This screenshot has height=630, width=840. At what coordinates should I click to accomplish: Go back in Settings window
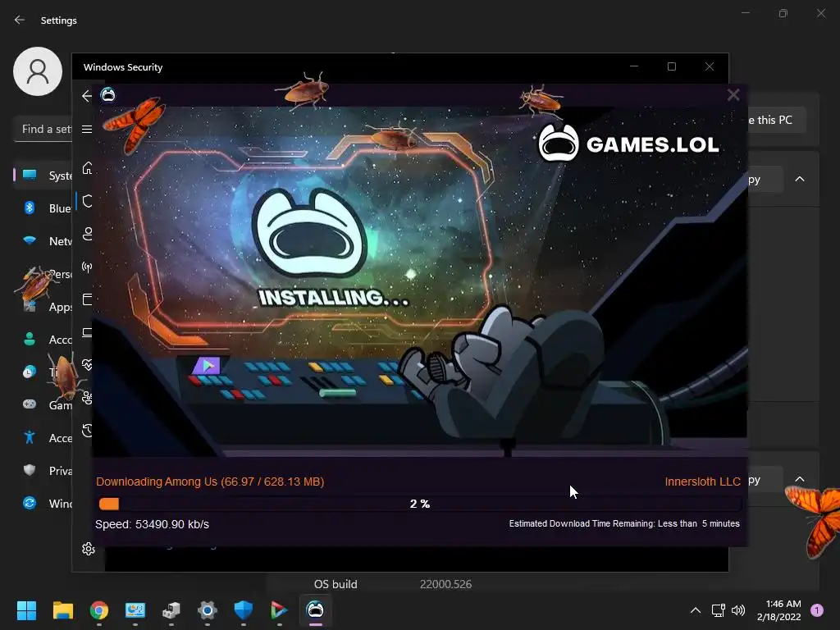tap(20, 20)
